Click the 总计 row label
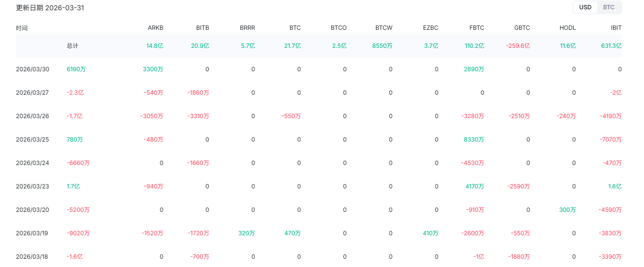Viewport: 644px width, 267px height. click(x=72, y=46)
